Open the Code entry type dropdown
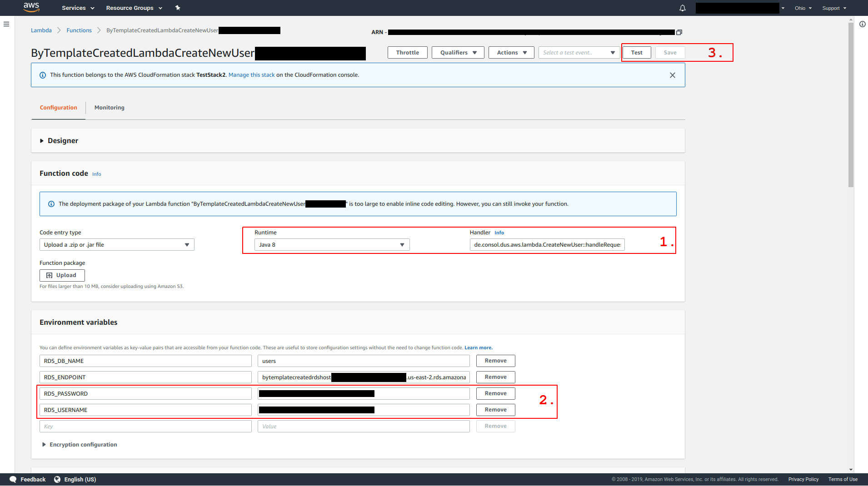Screen dimensions: 868x486 tap(117, 245)
